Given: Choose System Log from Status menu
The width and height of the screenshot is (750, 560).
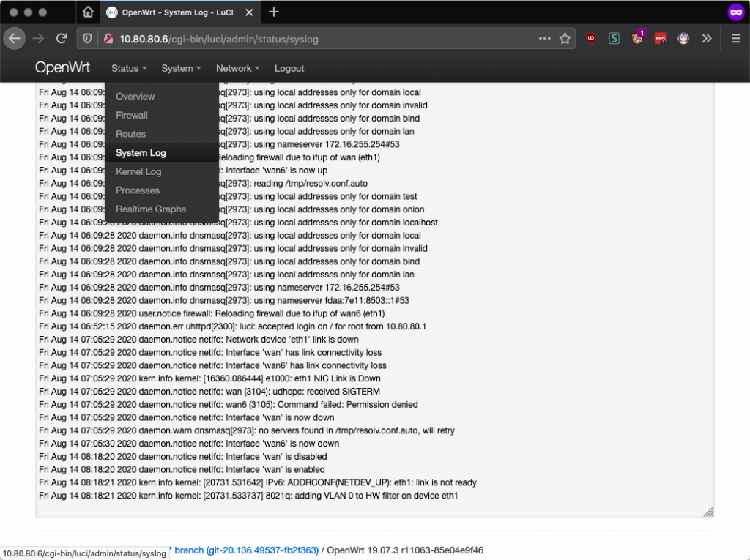Looking at the screenshot, I should point(162,152).
